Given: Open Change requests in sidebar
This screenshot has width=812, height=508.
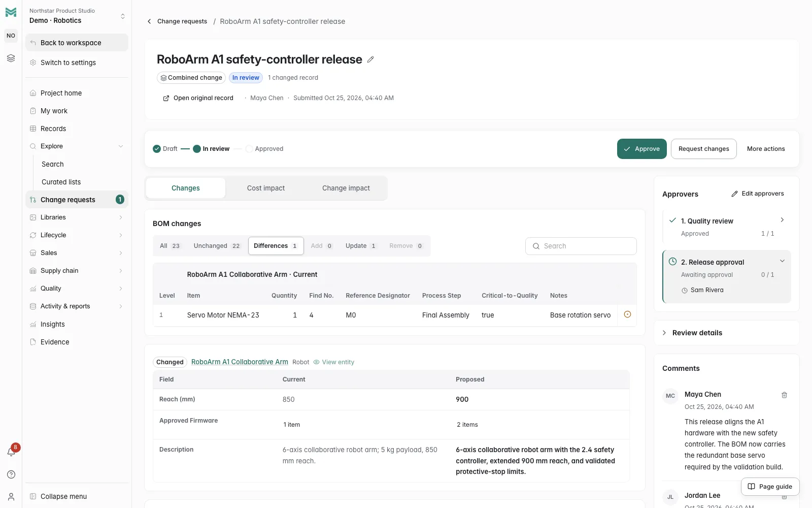Looking at the screenshot, I should click(x=77, y=200).
